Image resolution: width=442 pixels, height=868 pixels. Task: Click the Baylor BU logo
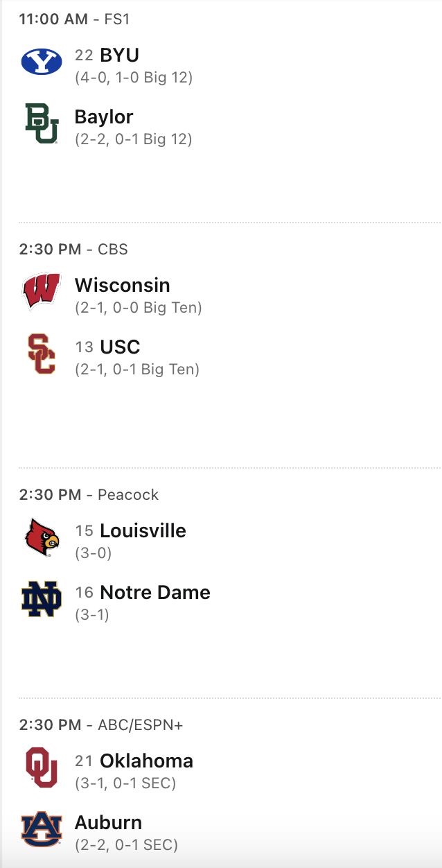(42, 123)
